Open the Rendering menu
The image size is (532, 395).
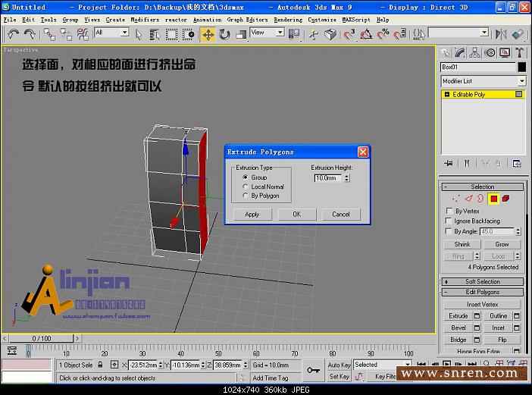(x=288, y=20)
